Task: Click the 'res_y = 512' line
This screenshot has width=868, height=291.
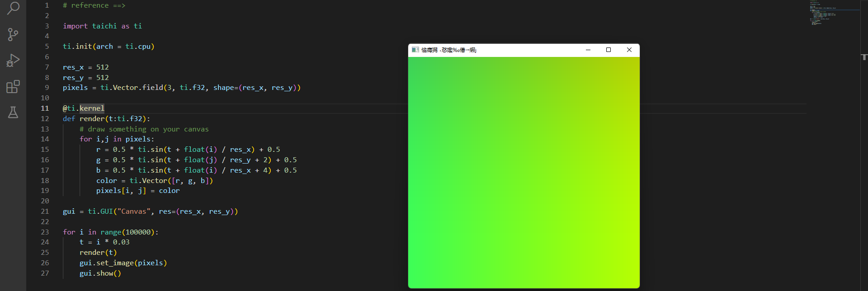Action: point(85,78)
